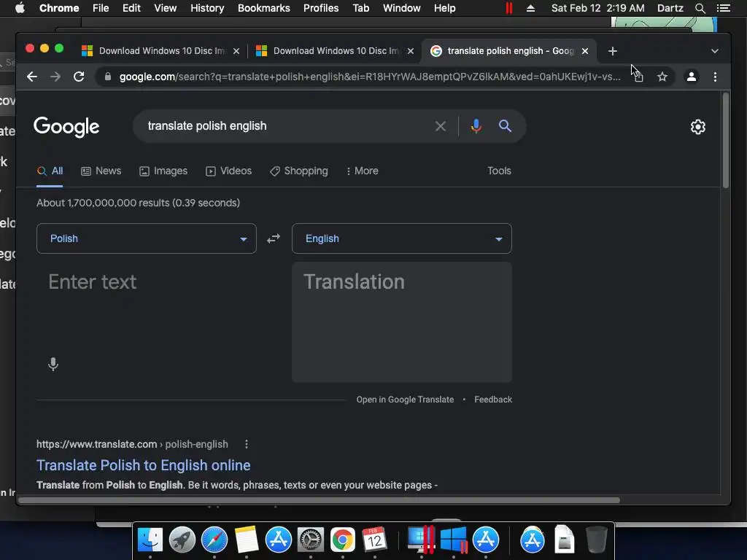Share this page using the share icon
Image resolution: width=747 pixels, height=560 pixels.
click(x=639, y=77)
